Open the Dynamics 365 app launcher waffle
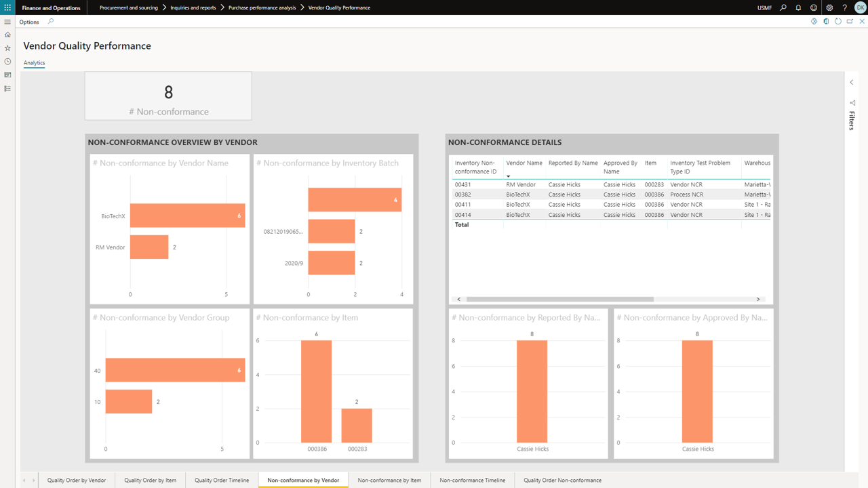The image size is (868, 488). 7,7
